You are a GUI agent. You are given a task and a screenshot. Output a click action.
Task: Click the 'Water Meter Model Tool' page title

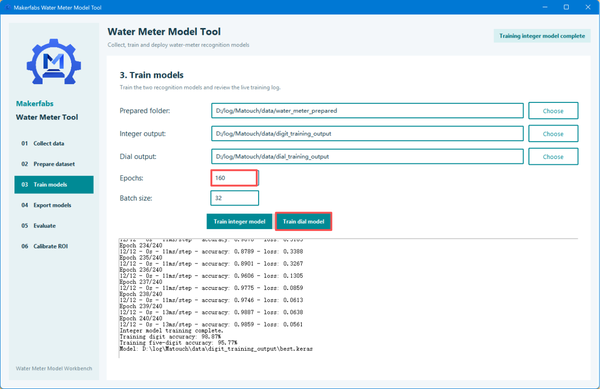164,32
